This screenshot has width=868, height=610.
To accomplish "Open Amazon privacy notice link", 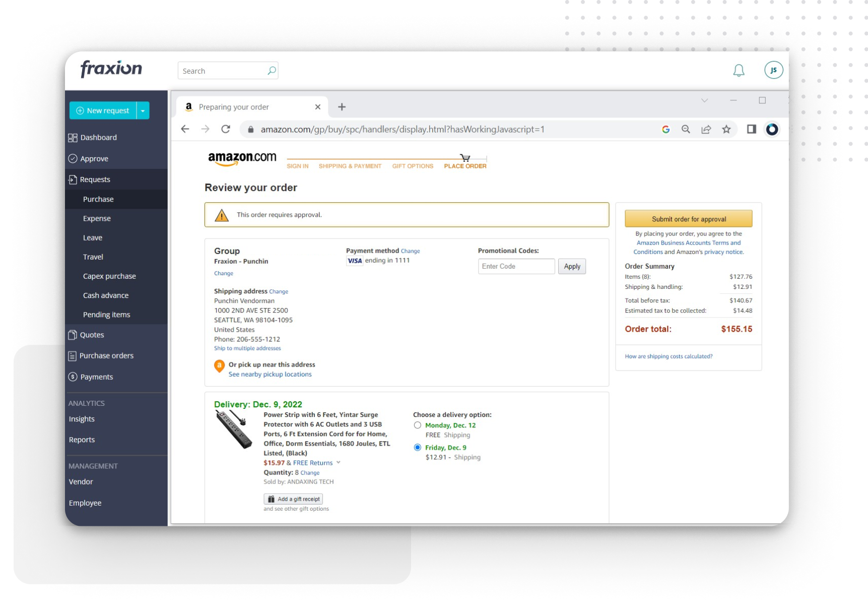I will [x=723, y=252].
